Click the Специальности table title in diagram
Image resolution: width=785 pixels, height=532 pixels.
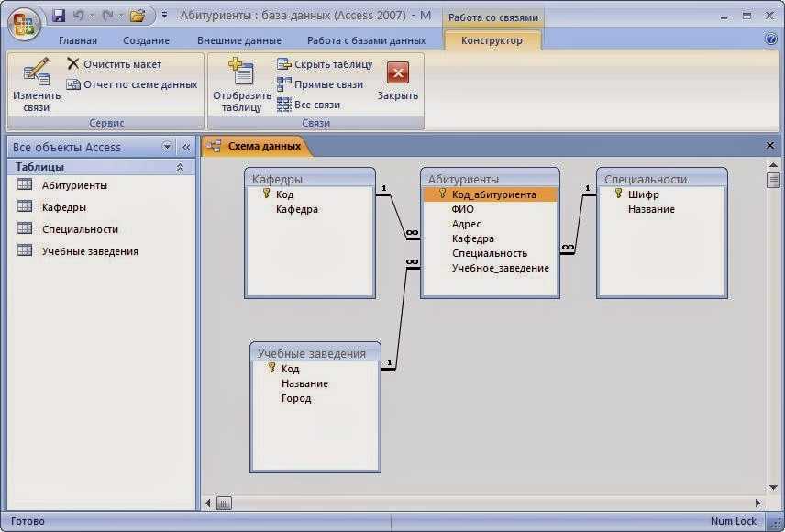662,179
